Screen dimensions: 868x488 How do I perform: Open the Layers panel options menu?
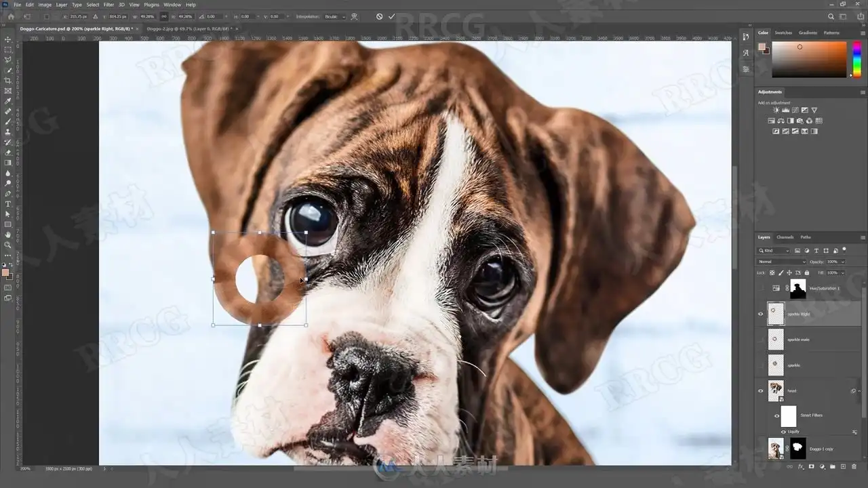pyautogui.click(x=863, y=237)
